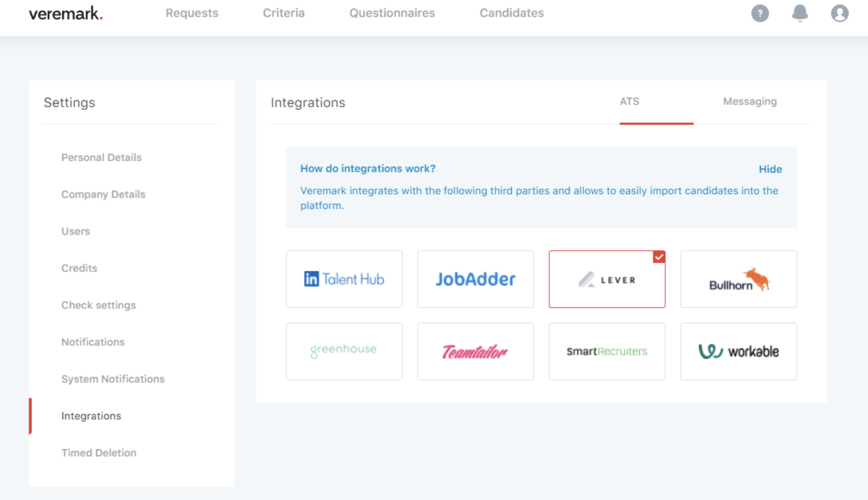868x500 pixels.
Task: Open the Questionnaires menu
Action: [x=392, y=13]
